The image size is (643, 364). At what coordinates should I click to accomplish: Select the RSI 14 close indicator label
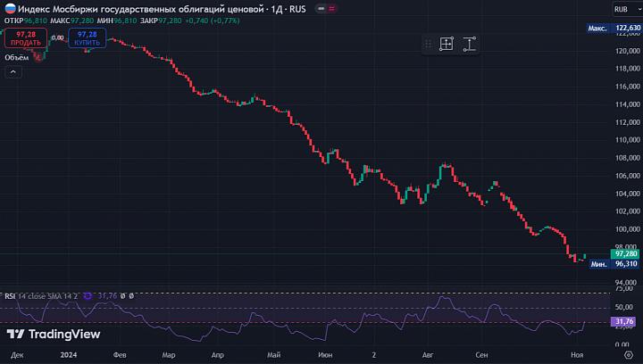(41, 295)
